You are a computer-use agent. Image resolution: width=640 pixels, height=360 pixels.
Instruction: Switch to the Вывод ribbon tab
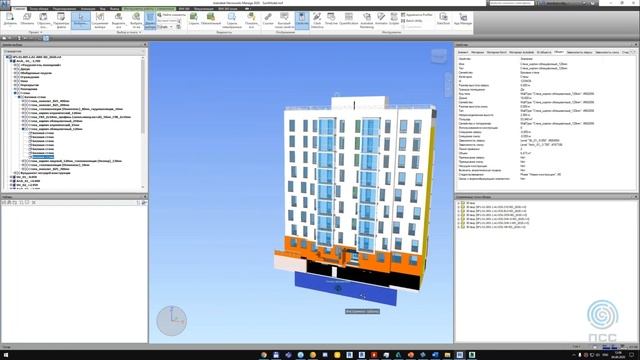click(x=115, y=9)
